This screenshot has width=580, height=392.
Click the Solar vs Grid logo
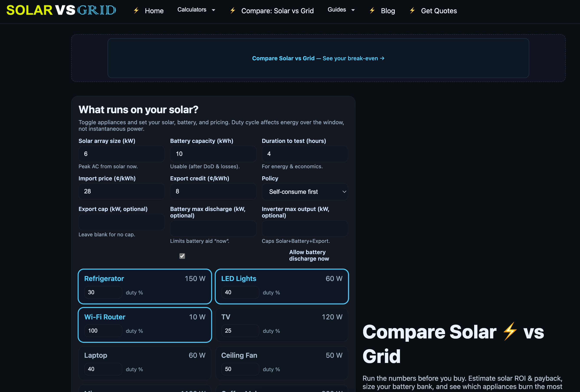tap(61, 10)
